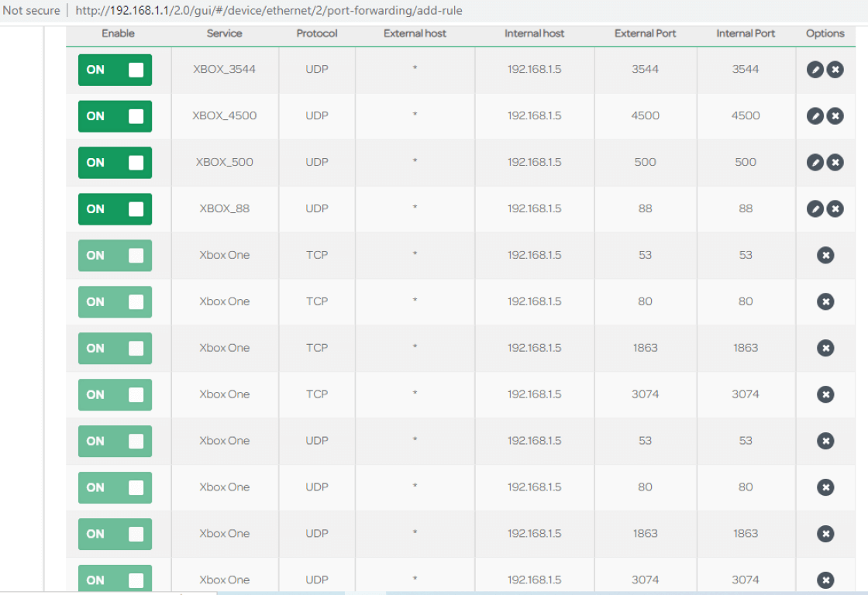Click external port value 3544

click(645, 69)
